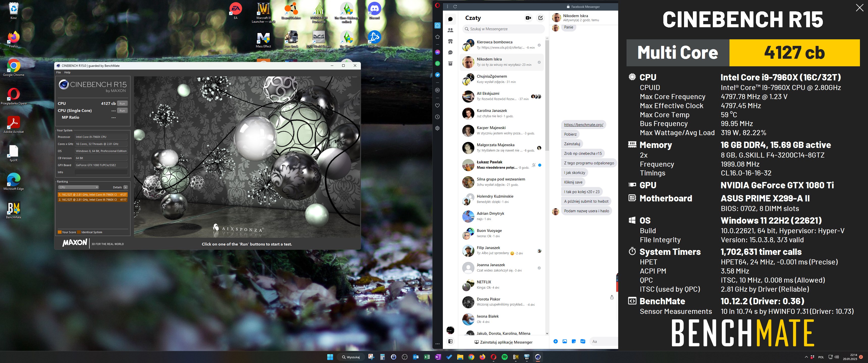Open Marketplace icon in Messenger sidebar
This screenshot has width=868, height=363.
tap(450, 41)
